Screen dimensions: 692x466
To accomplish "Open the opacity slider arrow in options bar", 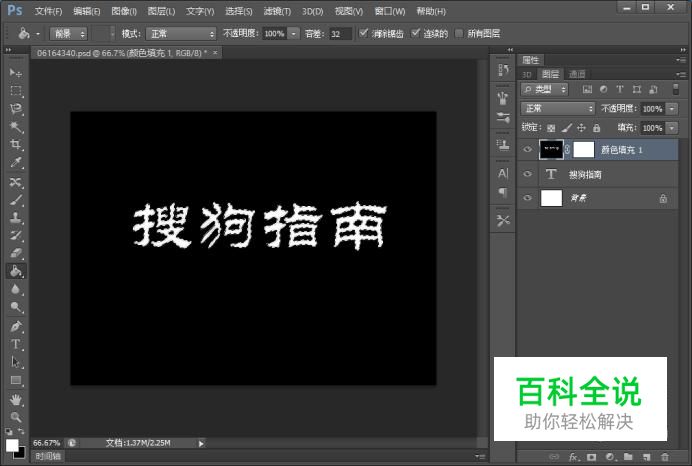I will (x=293, y=34).
